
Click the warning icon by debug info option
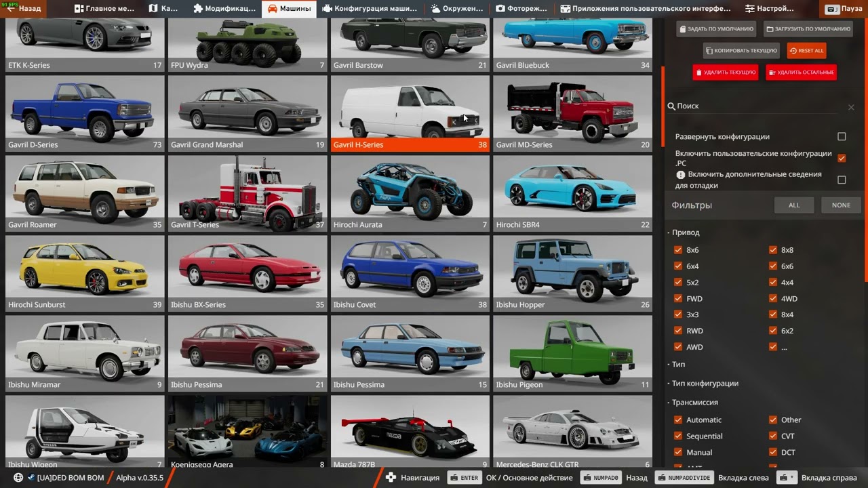[x=681, y=175]
